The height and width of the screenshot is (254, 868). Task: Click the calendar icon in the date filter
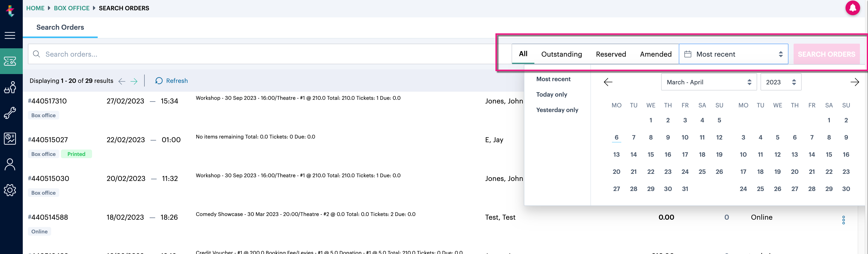coord(688,54)
